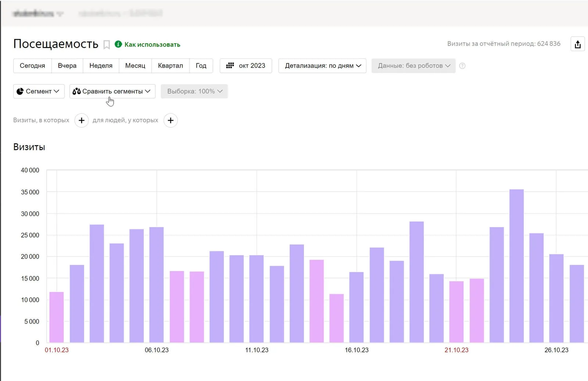Click the chart bar for 26.10.23
The width and height of the screenshot is (588, 381).
[x=556, y=298]
